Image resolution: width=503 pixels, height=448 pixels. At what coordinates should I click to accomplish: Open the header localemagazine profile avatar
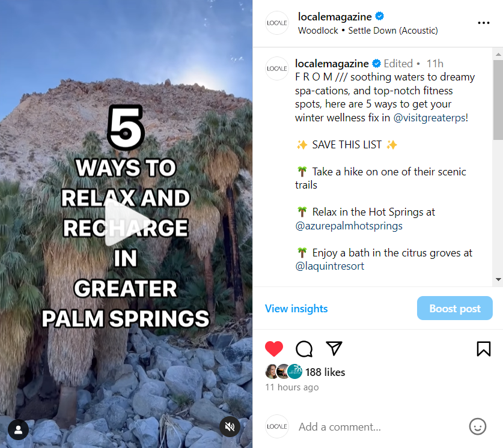click(277, 23)
